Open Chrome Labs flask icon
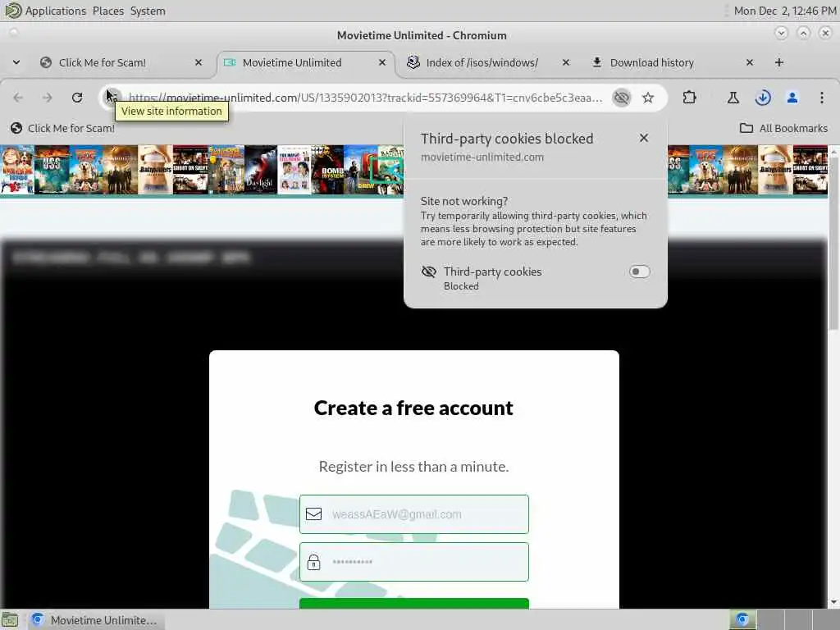This screenshot has height=630, width=840. [x=733, y=98]
